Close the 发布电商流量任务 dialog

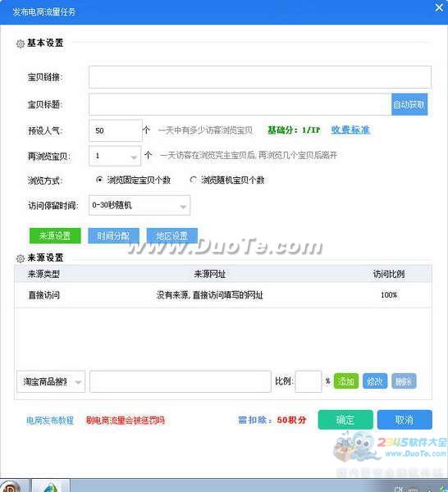[x=439, y=7]
